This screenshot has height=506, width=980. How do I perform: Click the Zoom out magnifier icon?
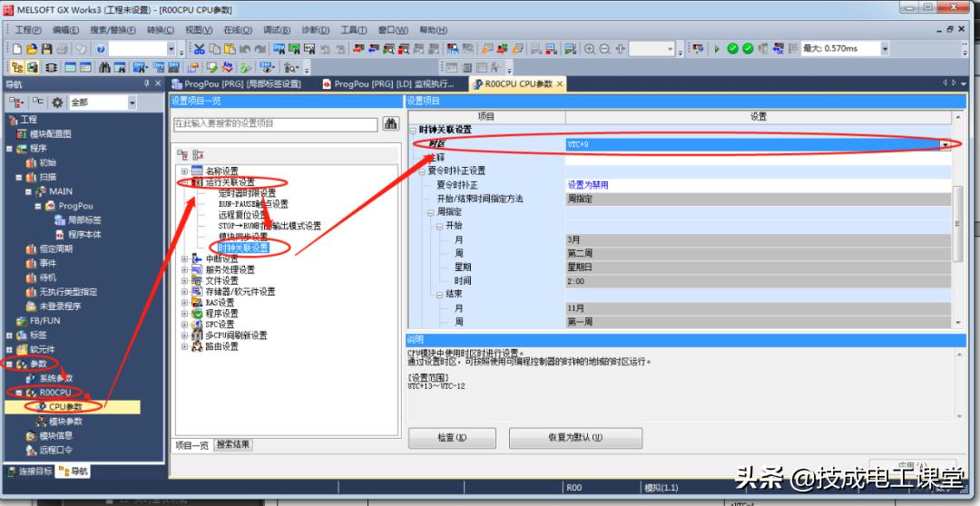[x=604, y=49]
